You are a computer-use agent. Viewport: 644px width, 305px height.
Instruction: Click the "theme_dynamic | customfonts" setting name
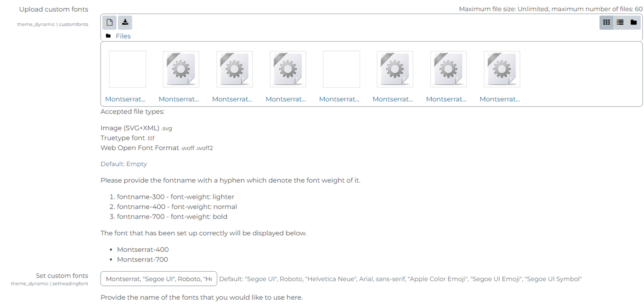[53, 24]
